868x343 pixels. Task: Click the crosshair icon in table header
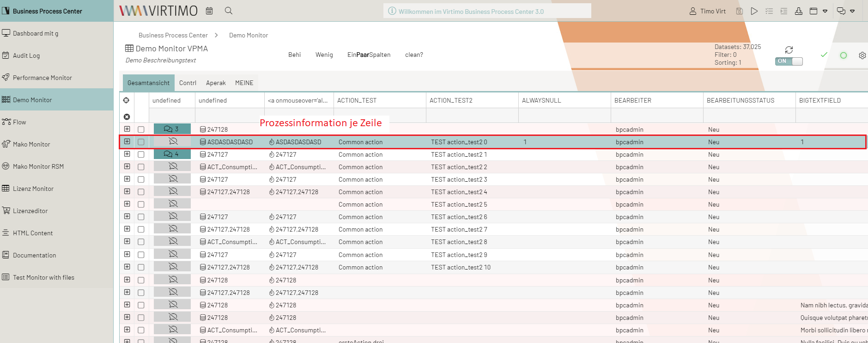click(126, 100)
